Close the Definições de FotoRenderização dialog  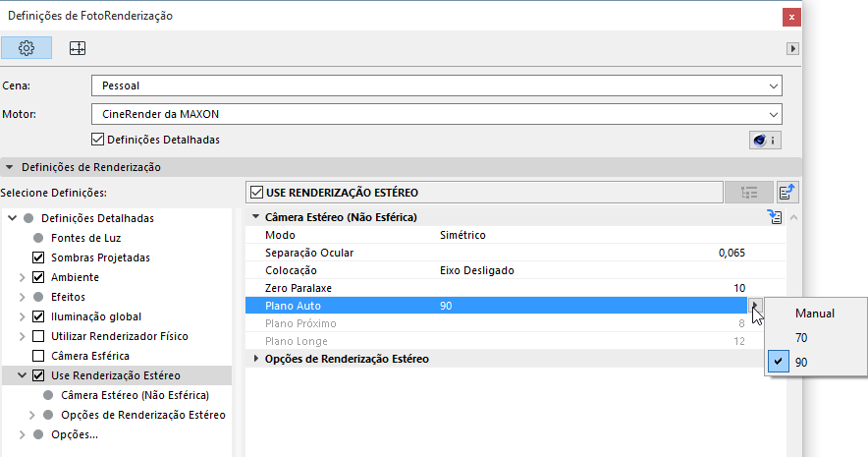pos(789,17)
